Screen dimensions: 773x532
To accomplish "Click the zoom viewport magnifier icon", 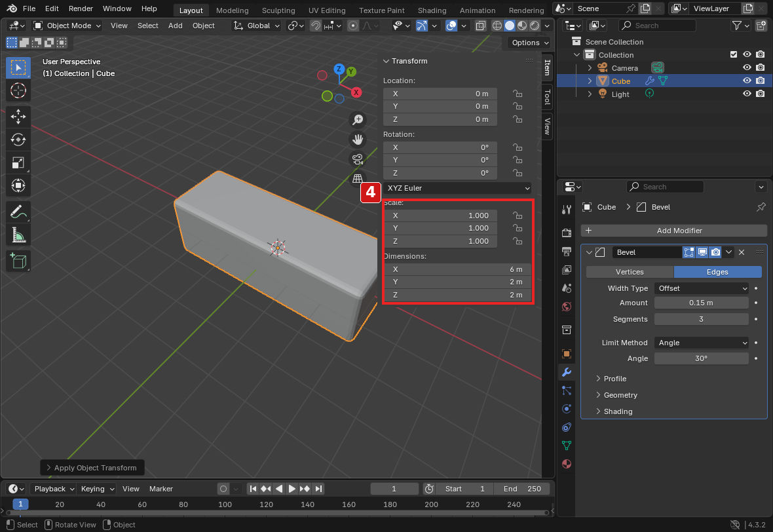I will click(358, 120).
